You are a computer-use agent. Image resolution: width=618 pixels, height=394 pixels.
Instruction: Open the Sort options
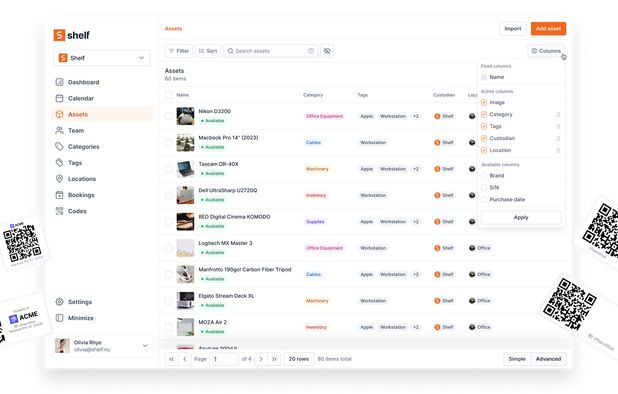click(x=208, y=51)
